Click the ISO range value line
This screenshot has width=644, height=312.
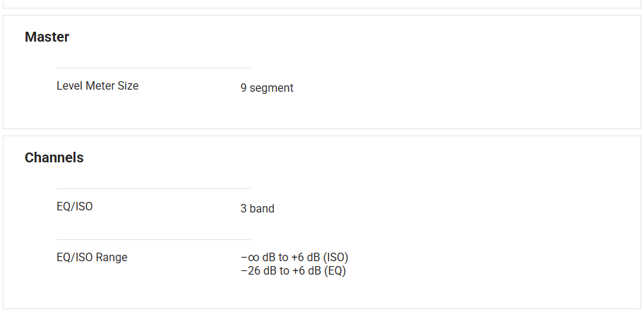coord(294,258)
